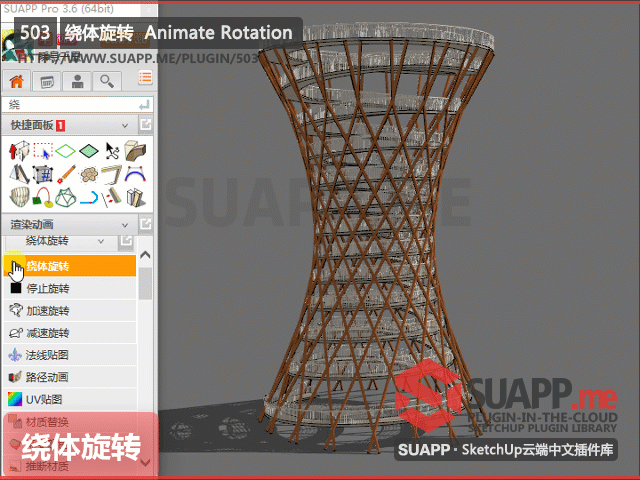Select the red arc green-square path tool
Viewport: 640px width, 480px height.
coord(43,198)
